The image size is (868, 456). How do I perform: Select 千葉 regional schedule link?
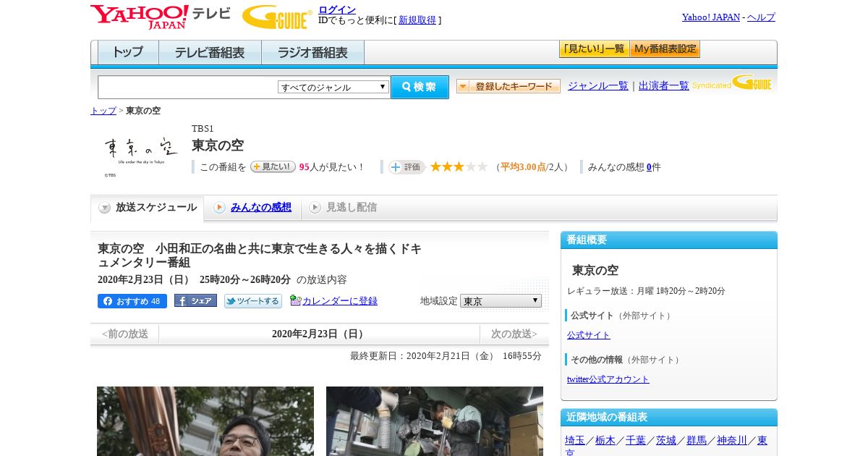636,440
